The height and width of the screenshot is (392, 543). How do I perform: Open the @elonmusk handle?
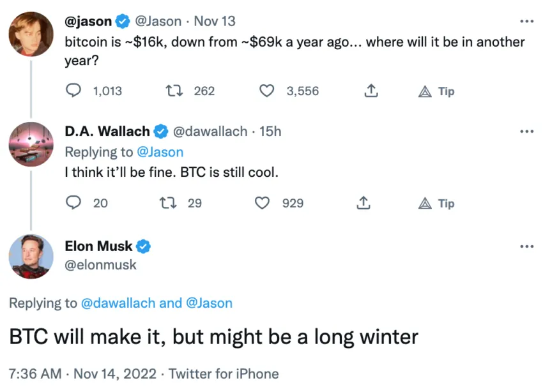click(100, 265)
